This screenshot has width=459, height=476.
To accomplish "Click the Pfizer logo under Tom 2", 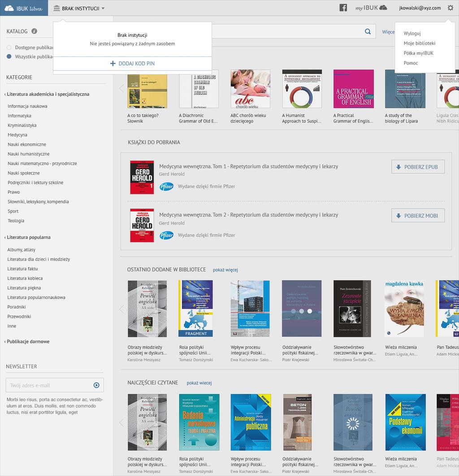I will (167, 235).
